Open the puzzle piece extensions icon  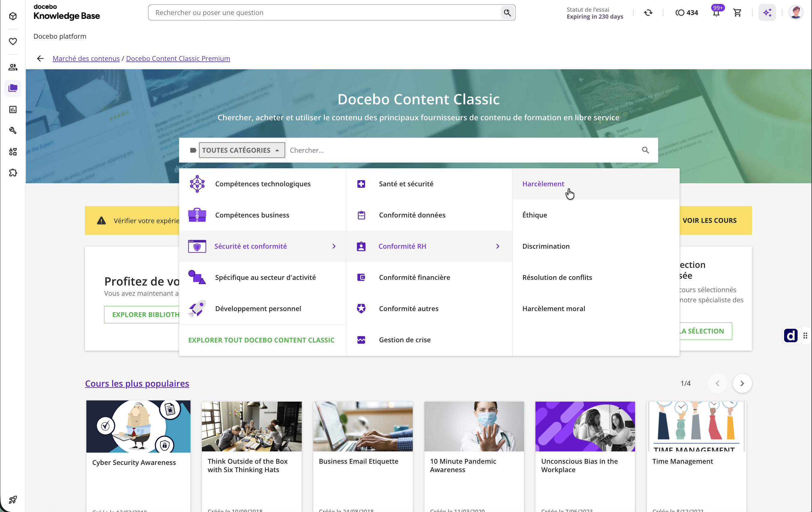pyautogui.click(x=13, y=173)
